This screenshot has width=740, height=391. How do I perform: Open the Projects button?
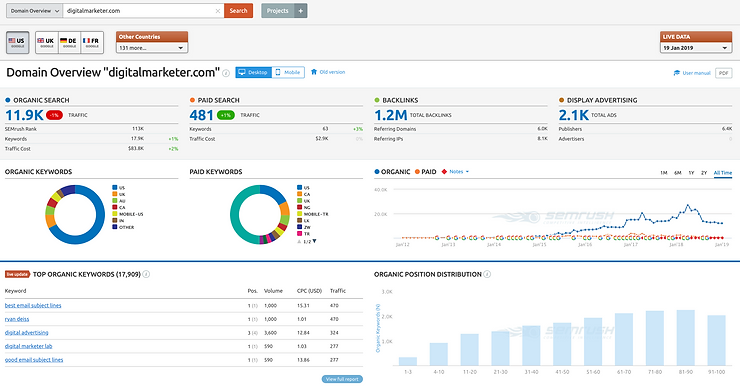point(278,11)
